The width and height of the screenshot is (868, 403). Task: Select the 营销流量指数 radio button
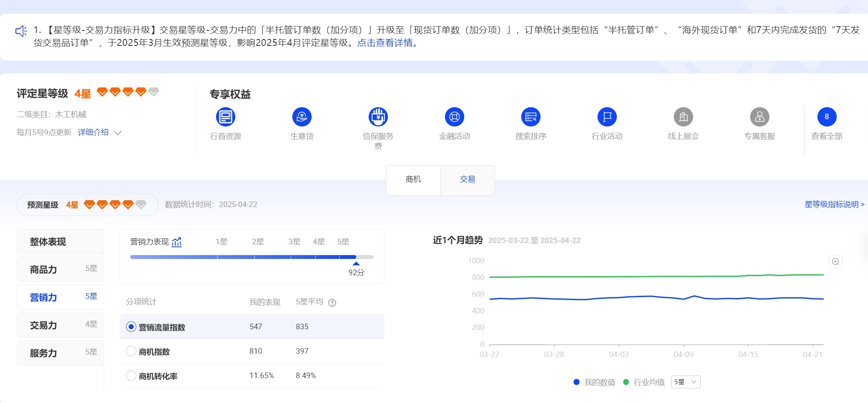click(x=131, y=327)
